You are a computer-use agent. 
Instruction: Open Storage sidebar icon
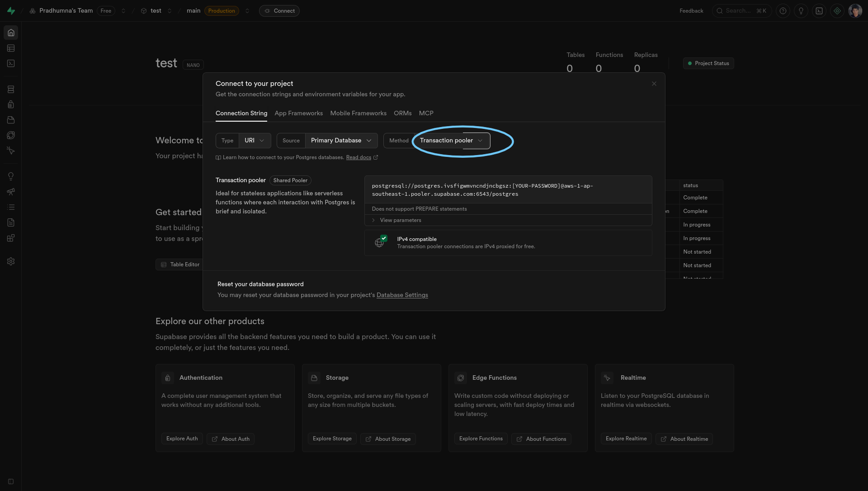[11, 120]
